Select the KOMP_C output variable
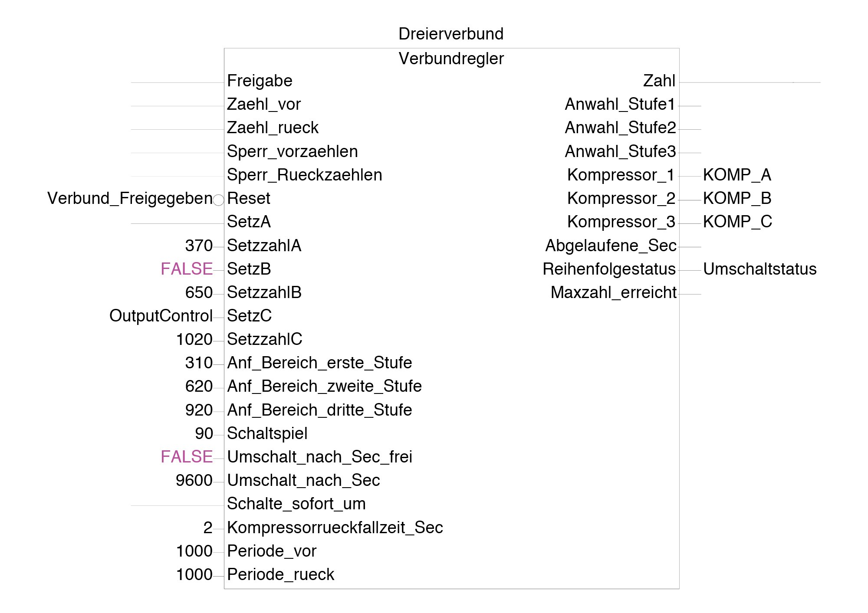 [x=737, y=222]
